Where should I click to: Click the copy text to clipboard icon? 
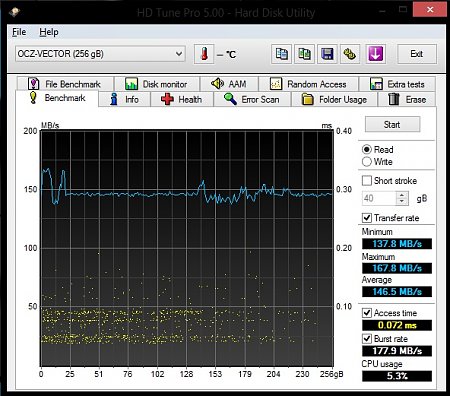point(281,54)
